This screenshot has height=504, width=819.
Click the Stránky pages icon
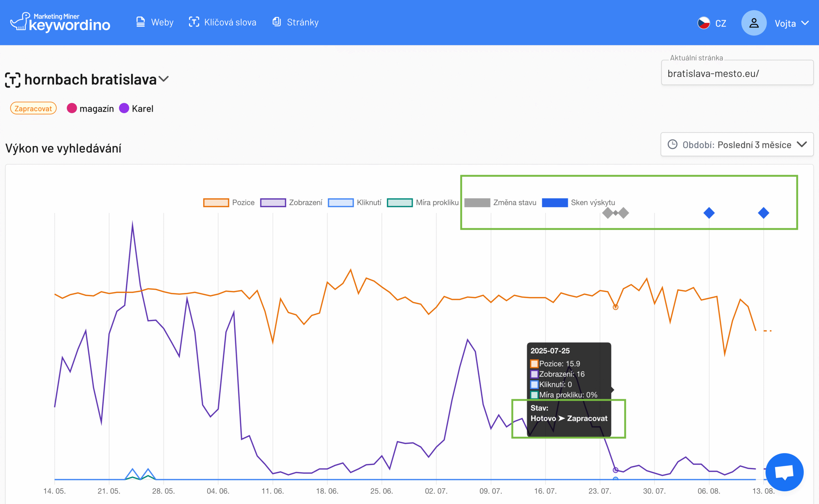coord(276,22)
